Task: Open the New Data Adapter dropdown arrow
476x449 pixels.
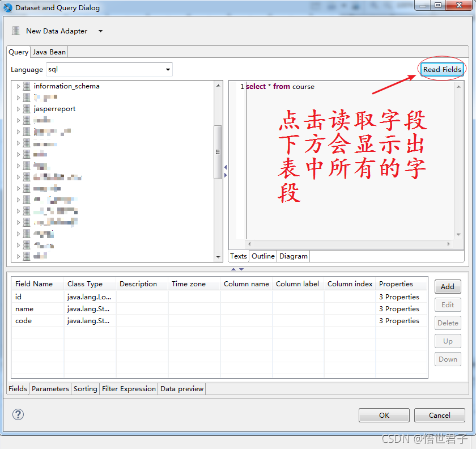Action: [x=101, y=31]
